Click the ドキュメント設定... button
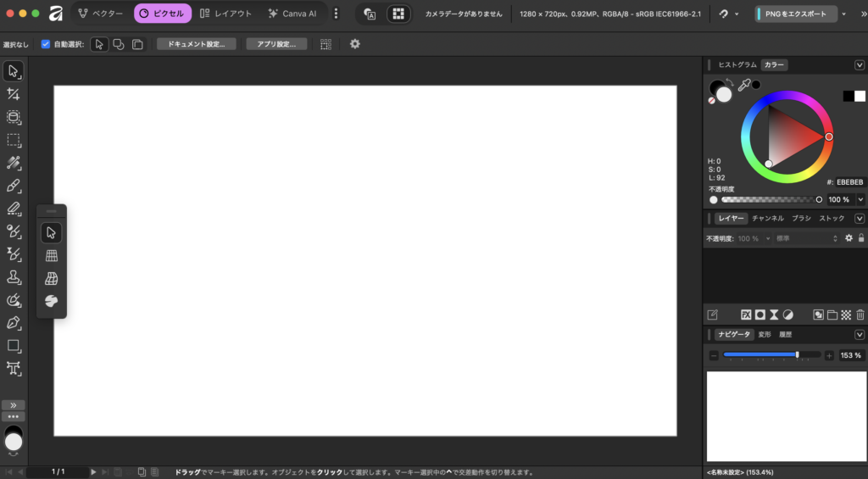Viewport: 868px width, 479px height. pyautogui.click(x=196, y=44)
